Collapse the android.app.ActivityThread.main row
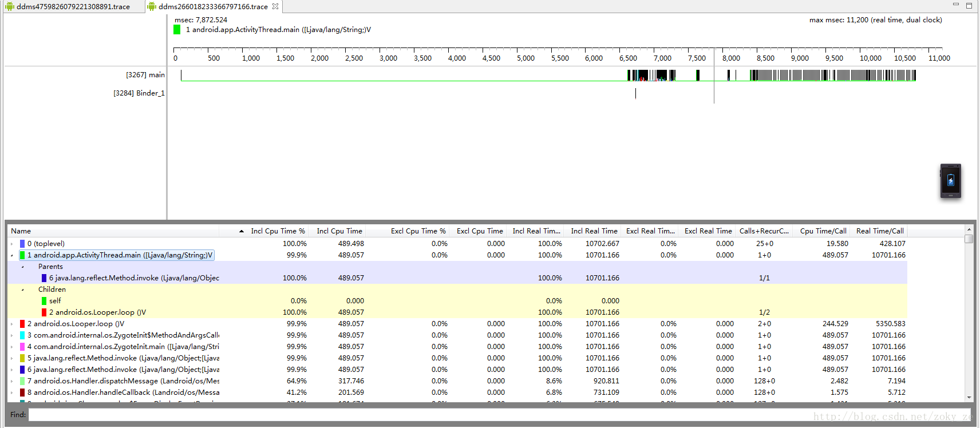This screenshot has height=428, width=980. tap(11, 255)
